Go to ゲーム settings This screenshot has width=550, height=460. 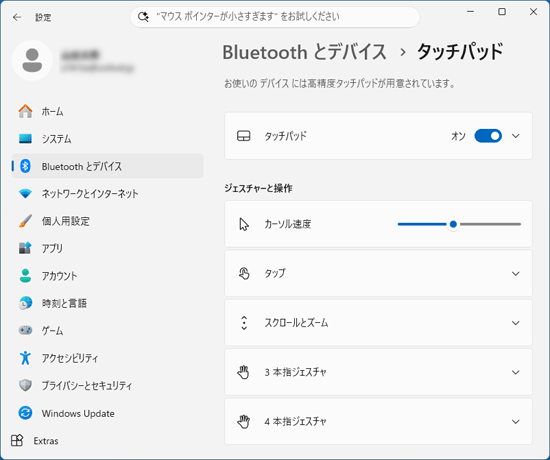[108, 330]
